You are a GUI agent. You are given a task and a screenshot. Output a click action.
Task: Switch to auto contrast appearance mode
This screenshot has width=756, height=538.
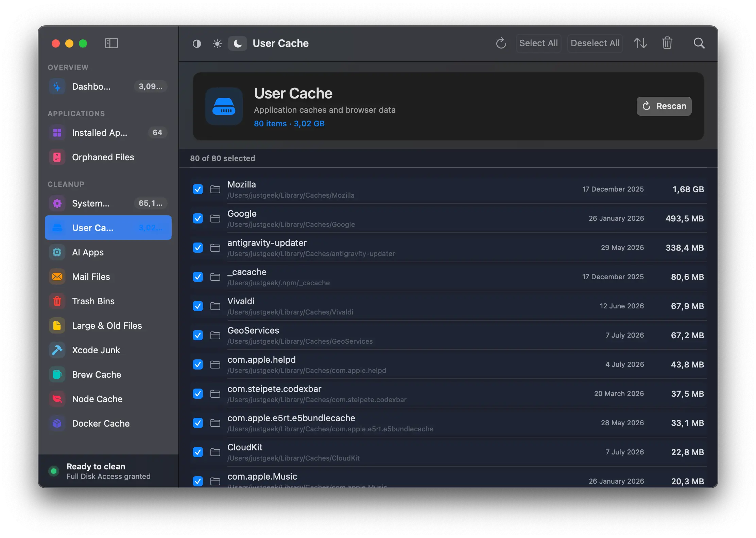(x=197, y=43)
